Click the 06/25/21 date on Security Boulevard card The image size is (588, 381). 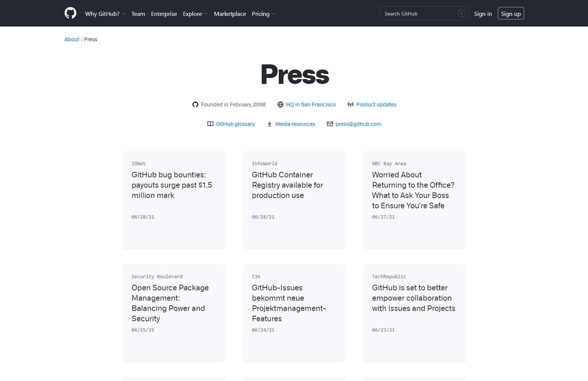click(x=143, y=330)
